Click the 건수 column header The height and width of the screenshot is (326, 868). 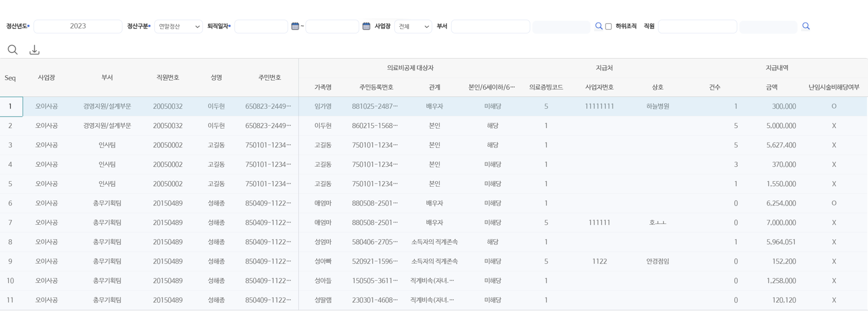pyautogui.click(x=715, y=87)
